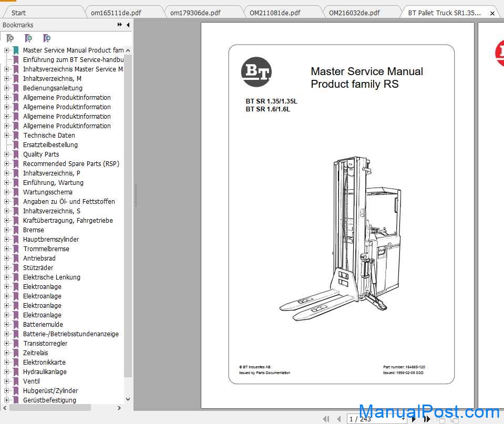Click the horizontal scrollbar thumb under the bookmarks

point(50,408)
